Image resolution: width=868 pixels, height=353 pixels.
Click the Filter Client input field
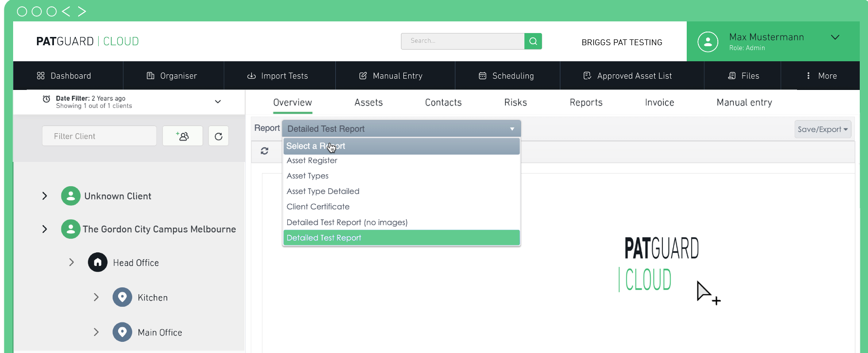pos(99,136)
